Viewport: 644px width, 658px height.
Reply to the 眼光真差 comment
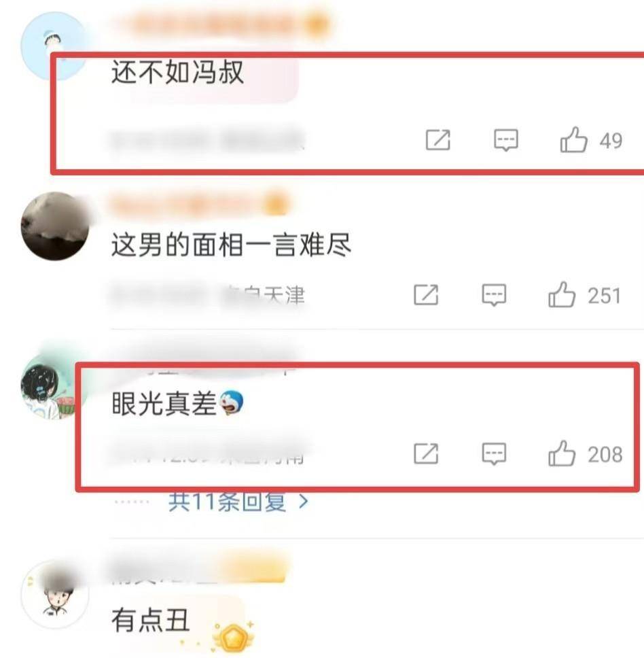point(494,453)
